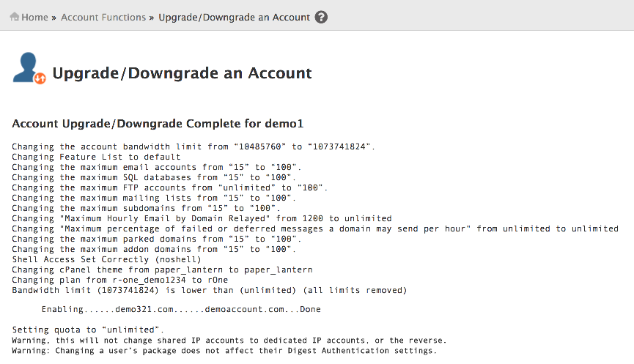Click the home icon in the breadcrumb

[x=15, y=17]
